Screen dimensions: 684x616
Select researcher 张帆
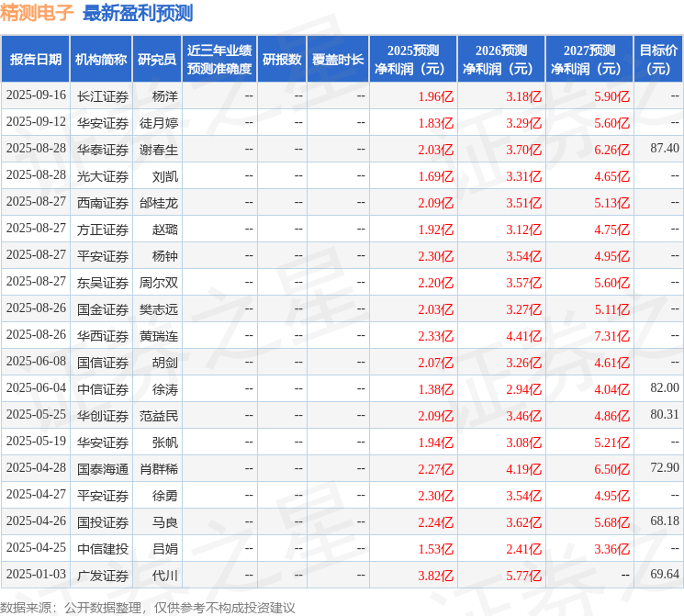click(165, 442)
